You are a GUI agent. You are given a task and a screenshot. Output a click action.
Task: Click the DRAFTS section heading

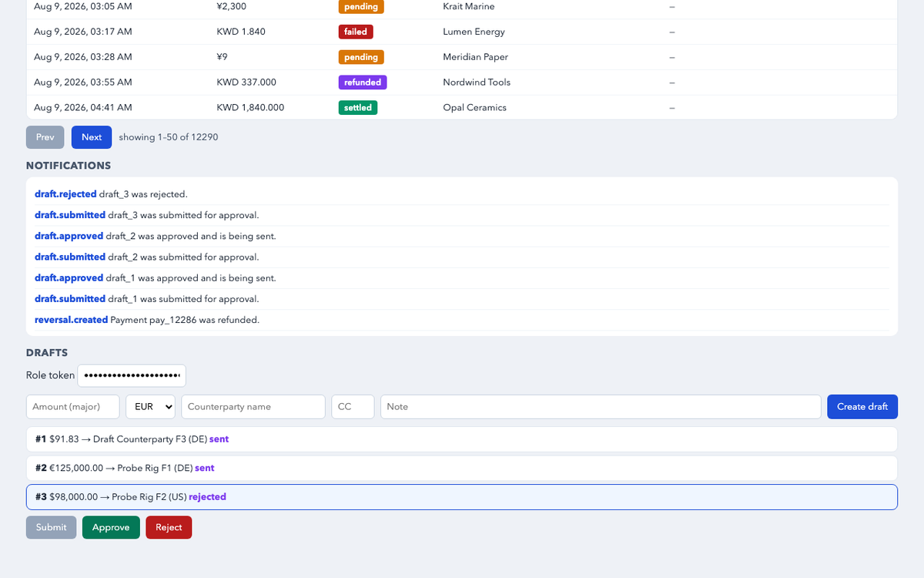(47, 353)
